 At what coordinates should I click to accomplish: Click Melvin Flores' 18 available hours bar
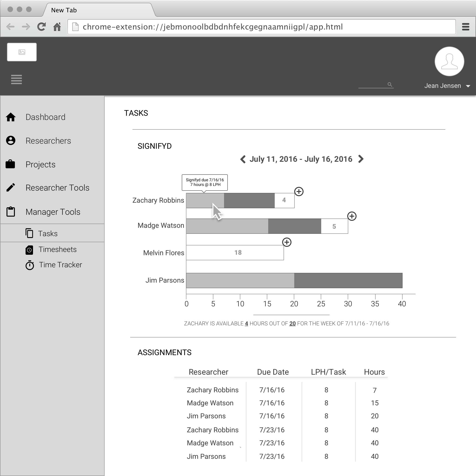tap(235, 253)
